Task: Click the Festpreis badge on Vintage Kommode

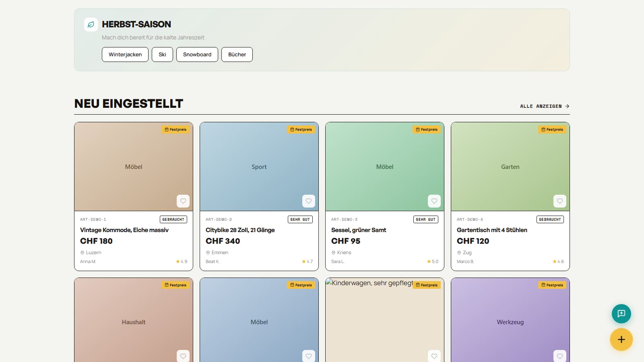Action: pyautogui.click(x=175, y=130)
